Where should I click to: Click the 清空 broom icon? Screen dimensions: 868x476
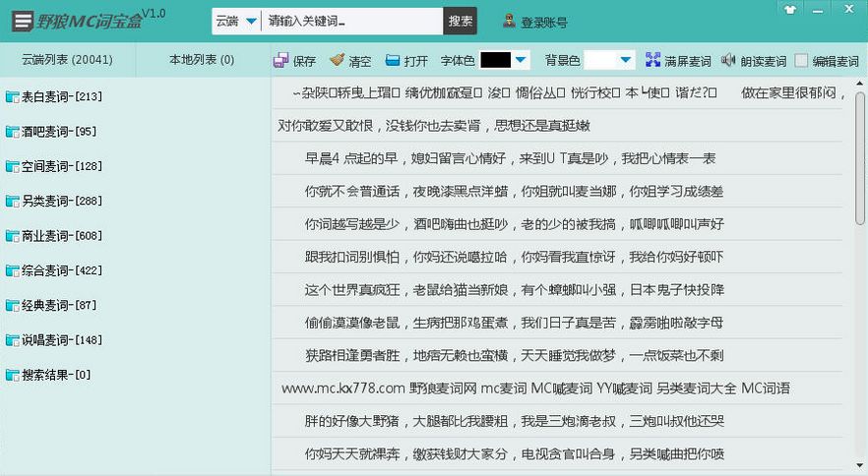click(x=338, y=61)
